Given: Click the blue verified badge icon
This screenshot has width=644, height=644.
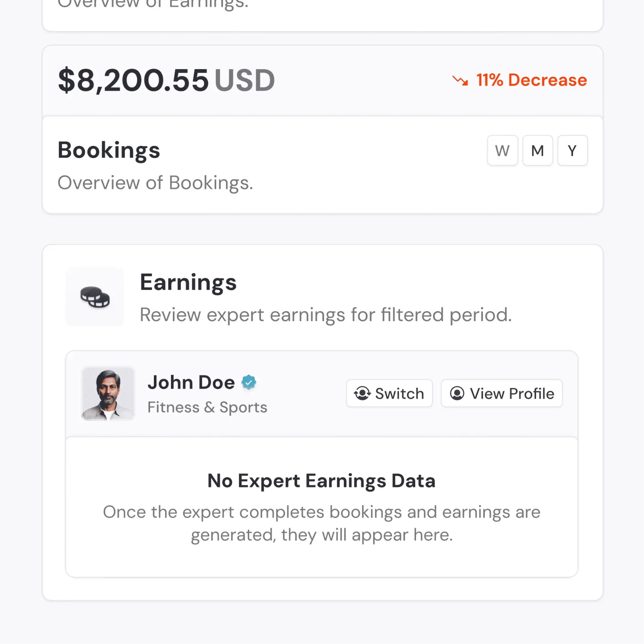Looking at the screenshot, I should 249,382.
